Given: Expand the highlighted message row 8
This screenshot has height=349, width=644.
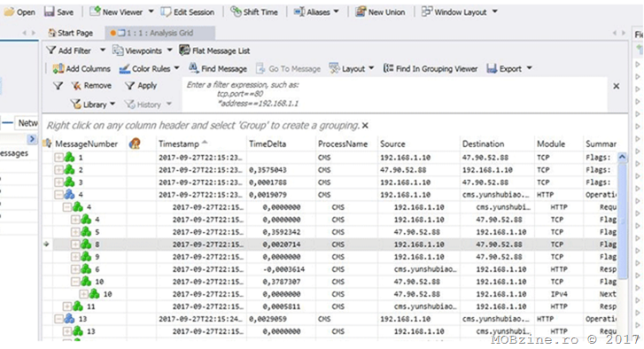Looking at the screenshot, I should 75,244.
